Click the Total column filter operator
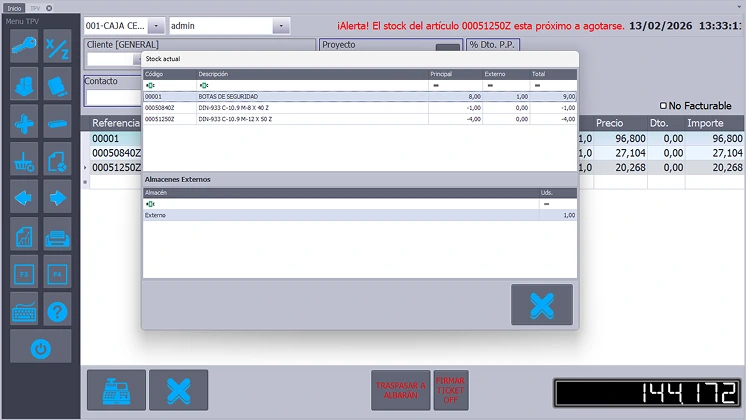The image size is (746, 420). (x=537, y=85)
